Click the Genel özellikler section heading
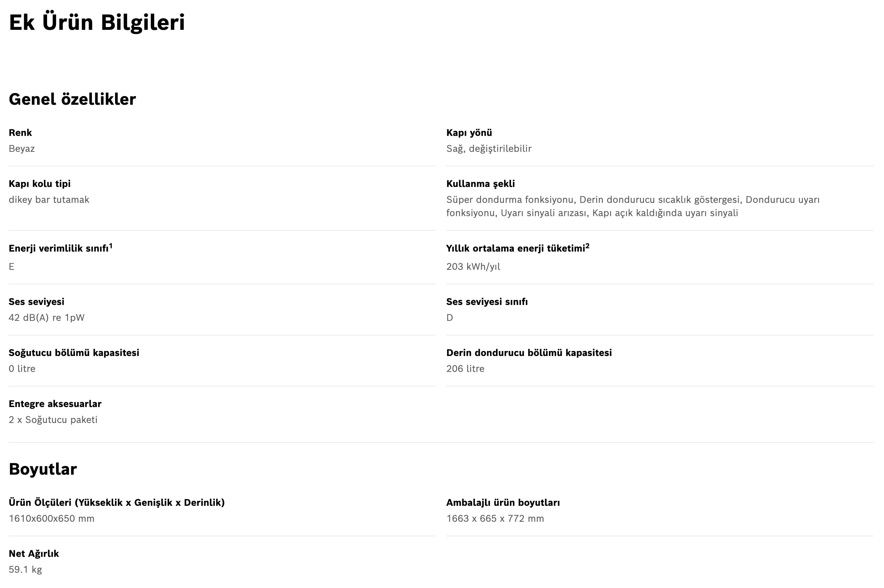Screen dimensions: 884x588 pos(72,99)
